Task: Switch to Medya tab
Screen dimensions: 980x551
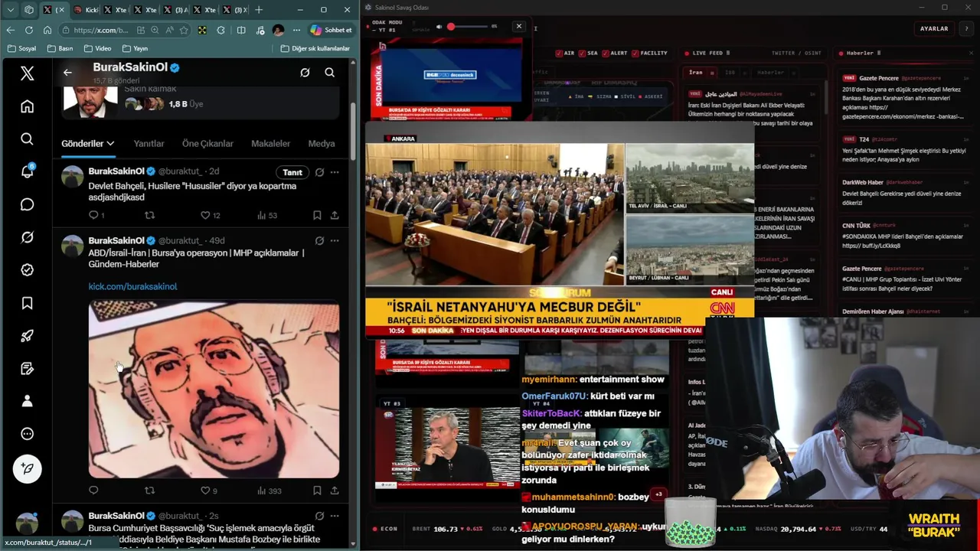Action: [322, 143]
